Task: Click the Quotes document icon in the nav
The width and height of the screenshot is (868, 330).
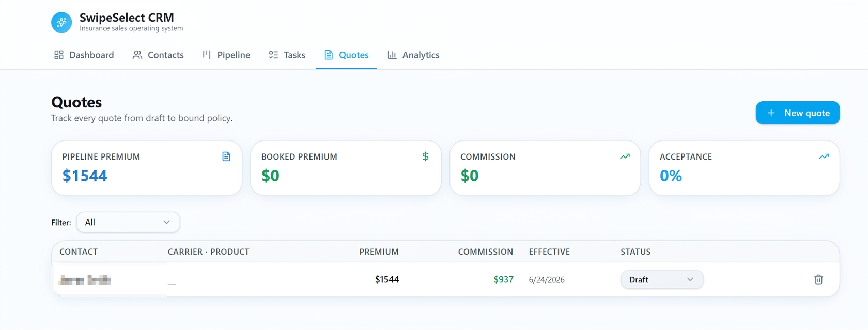Action: (329, 55)
